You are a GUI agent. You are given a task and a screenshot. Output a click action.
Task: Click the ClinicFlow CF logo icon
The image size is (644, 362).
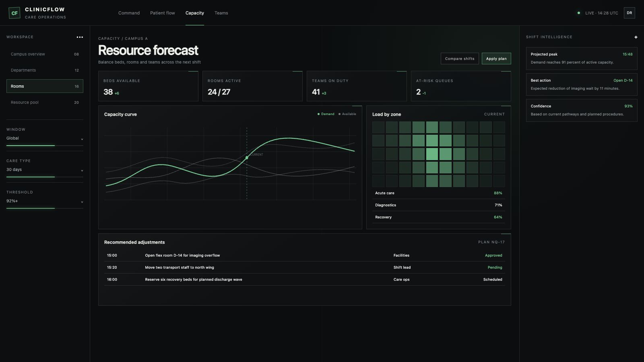pos(14,13)
